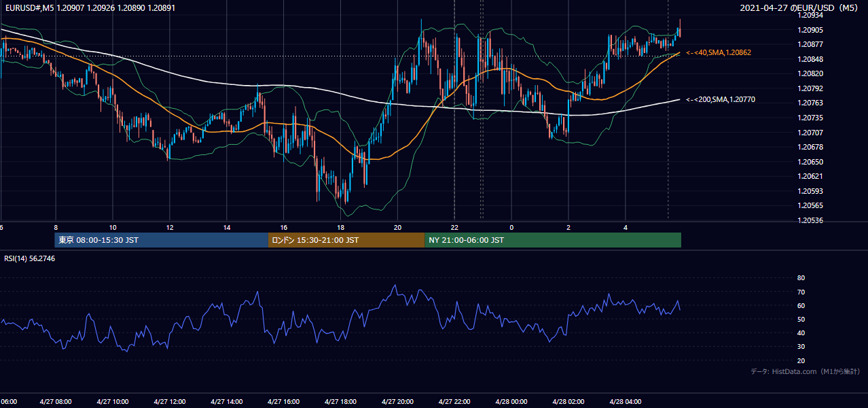Click hour 8 on the price chart time axis
This screenshot has width=868, height=408.
click(56, 228)
